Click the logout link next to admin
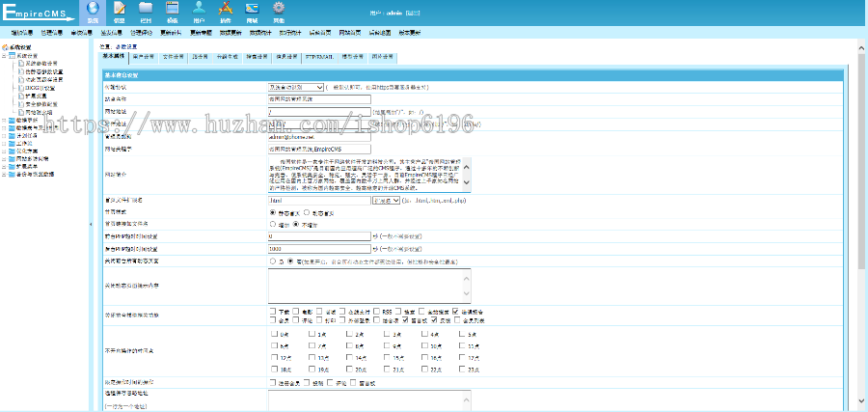Viewport: 868px width, 412px height. point(413,13)
